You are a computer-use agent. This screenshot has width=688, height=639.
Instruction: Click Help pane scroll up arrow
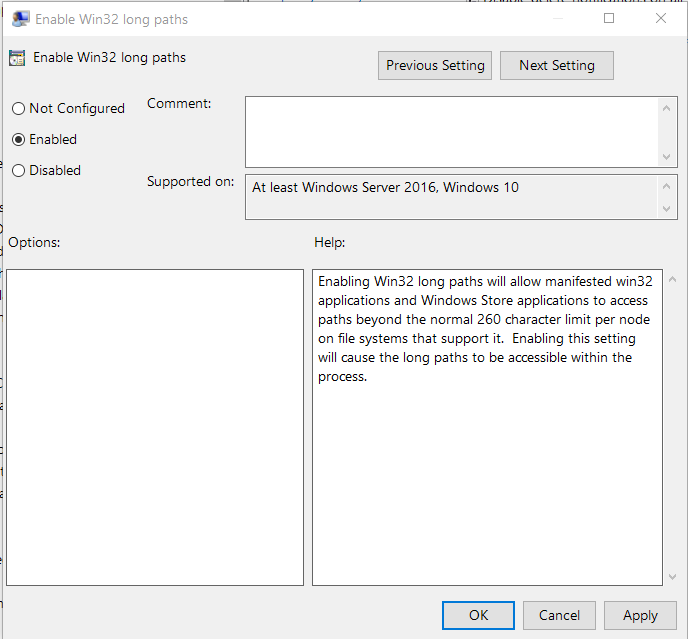(x=672, y=279)
